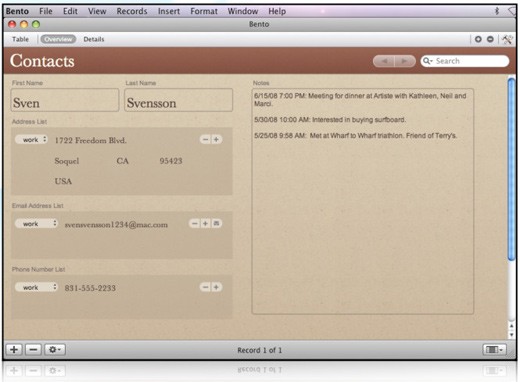Change email type work dropdown

pyautogui.click(x=37, y=224)
